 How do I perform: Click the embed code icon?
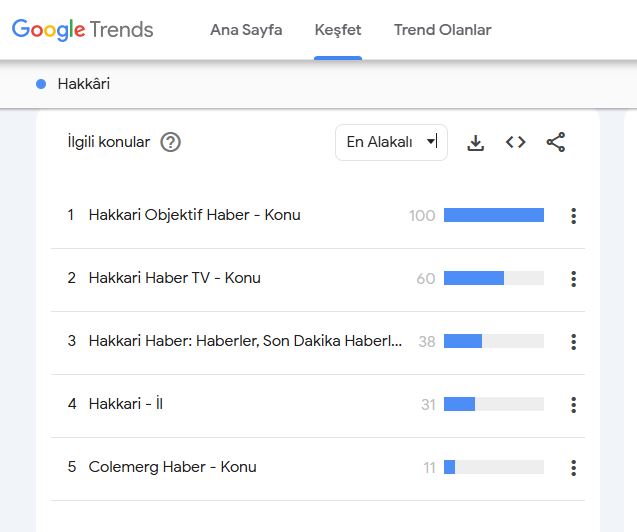point(515,143)
